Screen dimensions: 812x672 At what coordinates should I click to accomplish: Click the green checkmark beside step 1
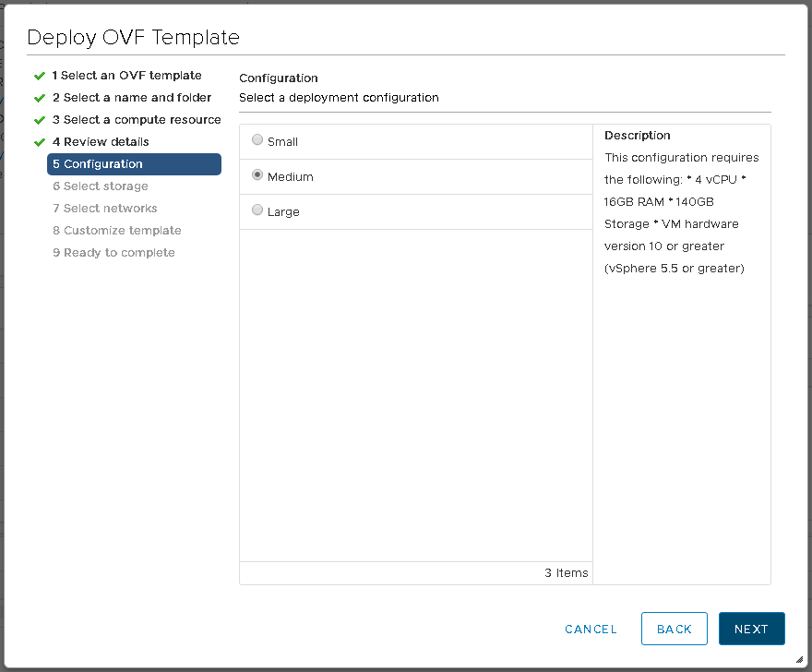pos(40,76)
